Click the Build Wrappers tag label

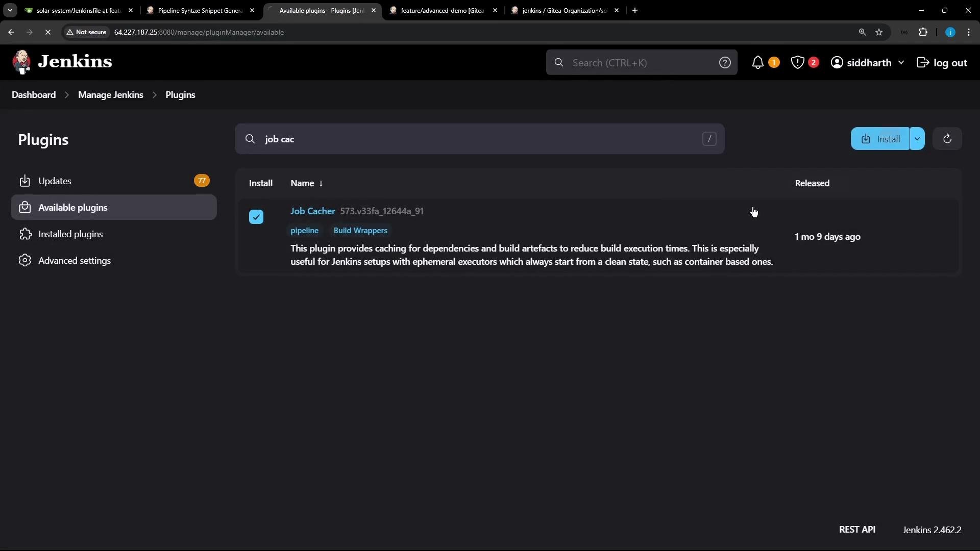click(x=360, y=231)
